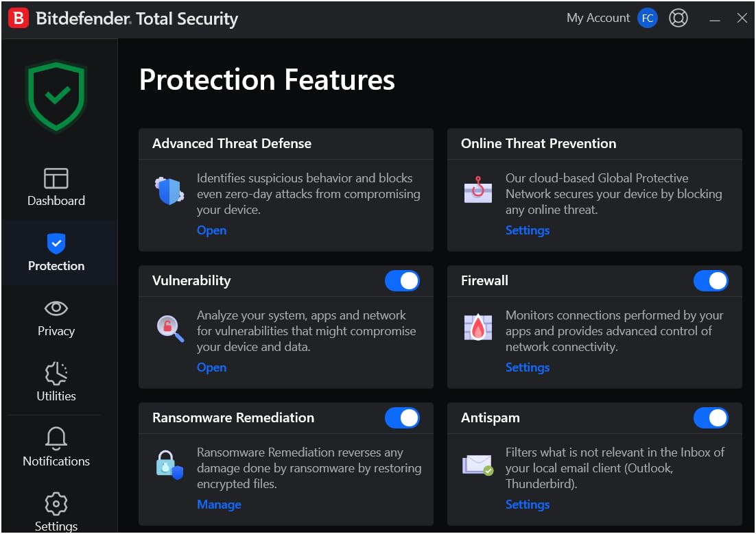
Task: Click the Advanced Threat Defense shield icon
Action: tap(169, 191)
